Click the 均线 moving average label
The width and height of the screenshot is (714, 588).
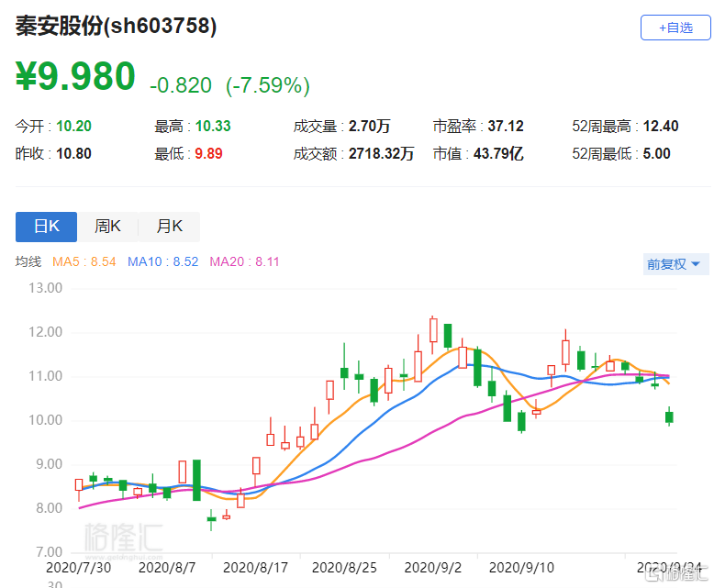coord(28,261)
